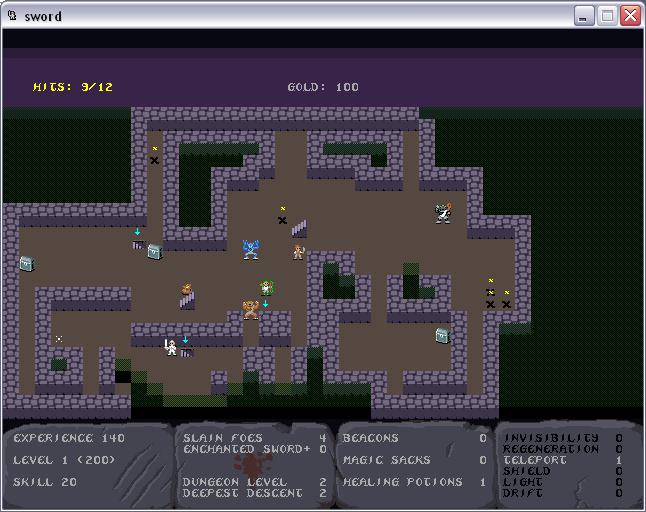Viewport: 646px width, 512px height.
Task: Click the EXPERIENCE 140 stat
Action: coord(69,438)
